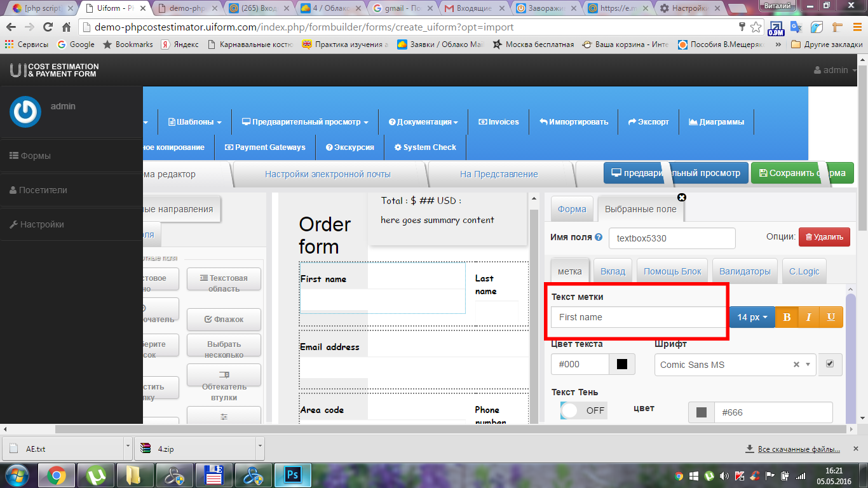Close the downloads bar
Screen dimensions: 868x488
(855, 449)
